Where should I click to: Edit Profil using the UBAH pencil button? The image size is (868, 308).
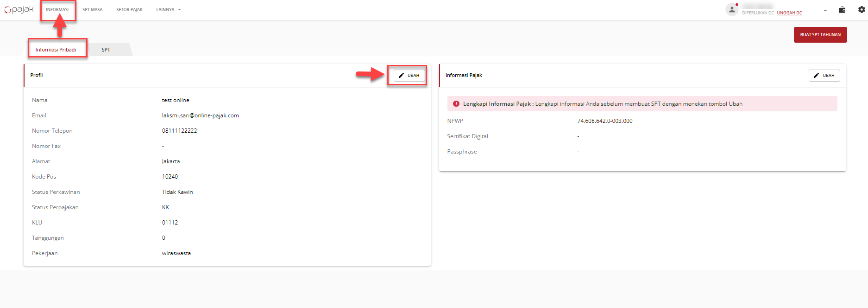click(x=409, y=76)
